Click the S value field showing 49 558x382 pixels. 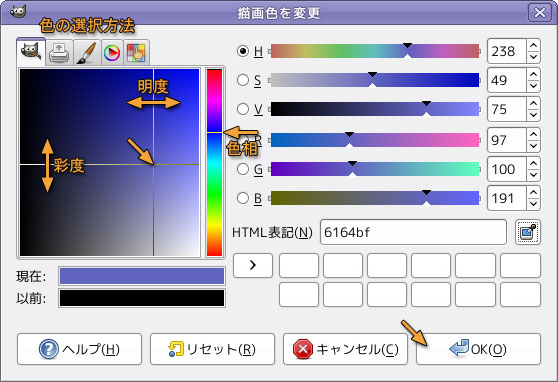click(x=507, y=80)
